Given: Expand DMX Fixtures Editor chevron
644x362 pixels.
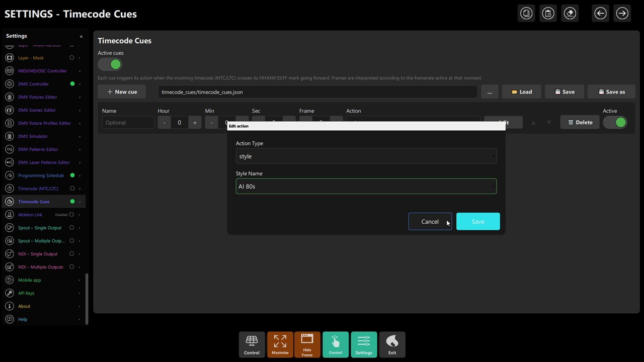Looking at the screenshot, I should tap(79, 97).
